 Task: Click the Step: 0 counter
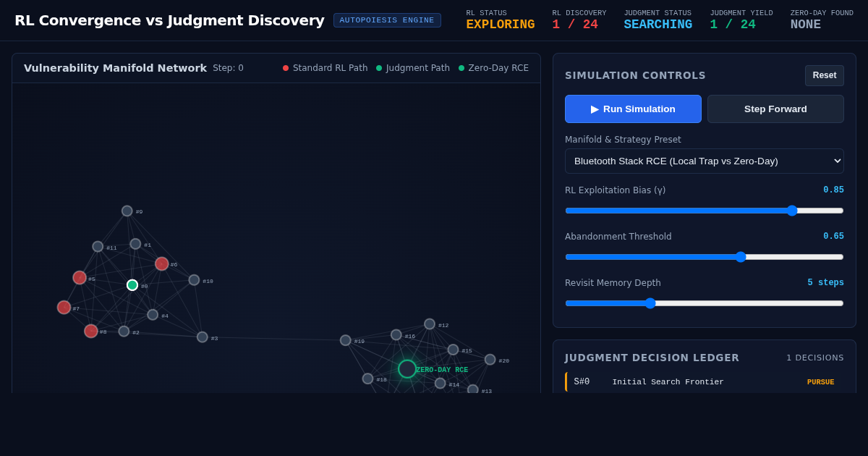[x=228, y=68]
